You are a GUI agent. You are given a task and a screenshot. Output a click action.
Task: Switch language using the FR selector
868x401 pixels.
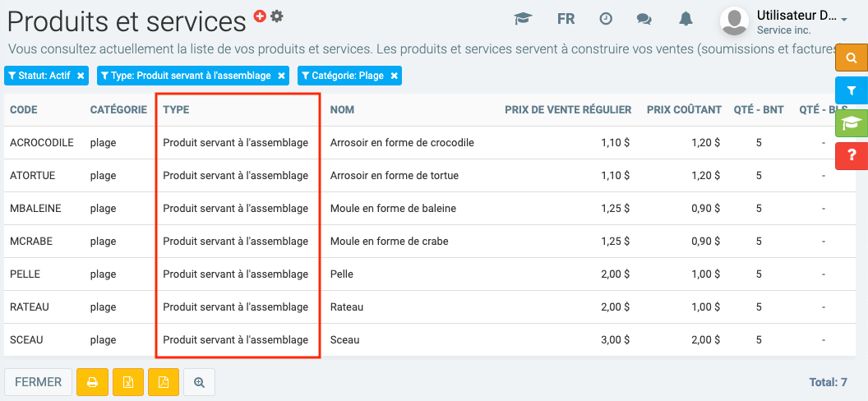point(566,19)
